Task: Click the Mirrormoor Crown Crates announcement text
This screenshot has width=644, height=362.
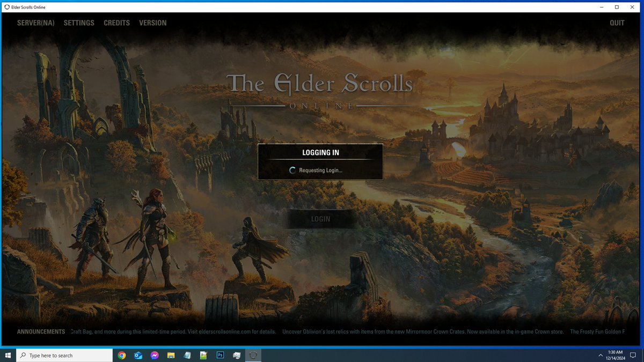Action: tap(423, 332)
